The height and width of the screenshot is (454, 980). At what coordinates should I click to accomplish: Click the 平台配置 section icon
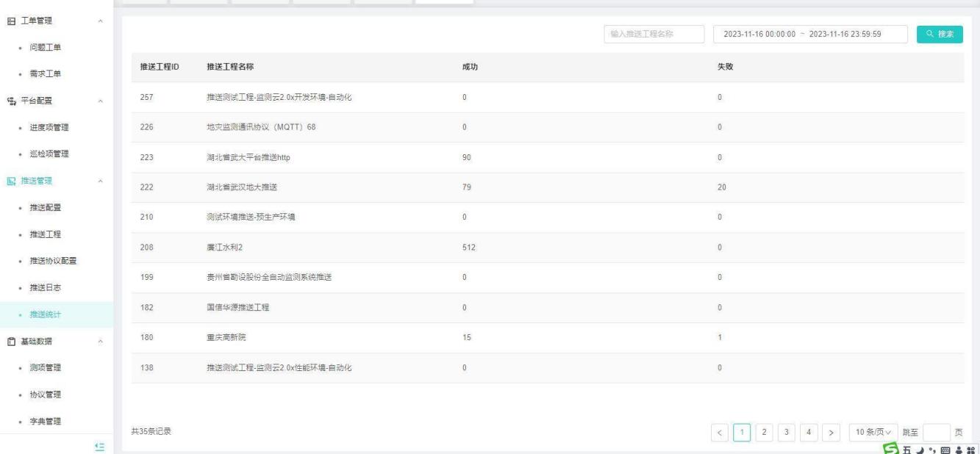coord(11,101)
